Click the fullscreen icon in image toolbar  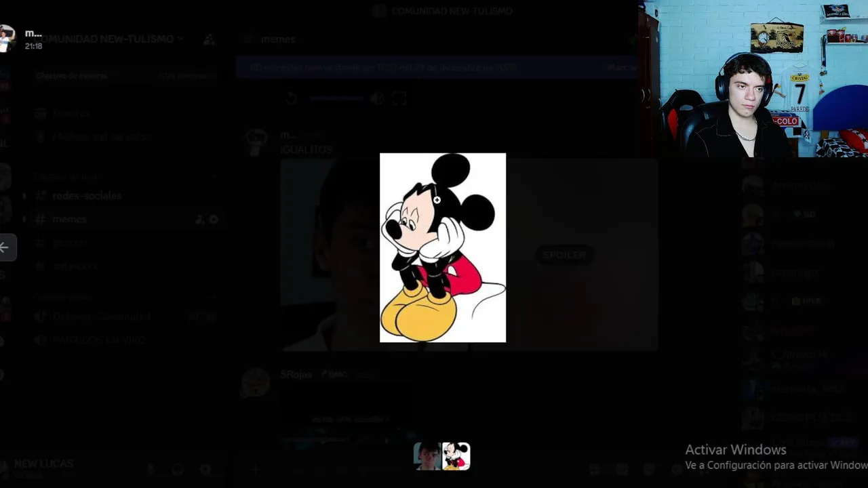click(399, 98)
